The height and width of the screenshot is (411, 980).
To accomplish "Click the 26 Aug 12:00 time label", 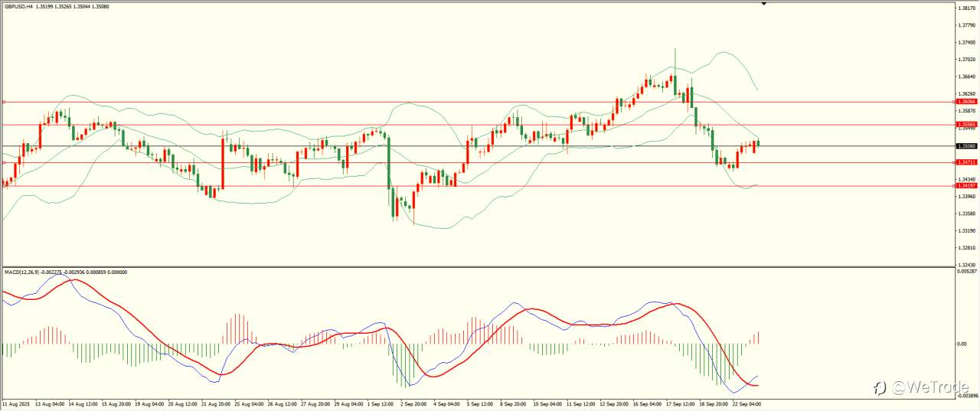I will tap(281, 403).
